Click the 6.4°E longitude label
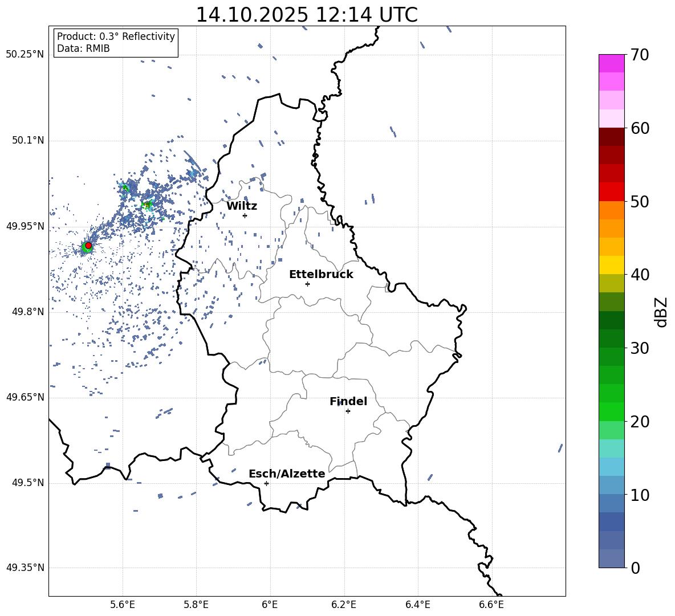Screen dimensions: 675x616 tap(417, 605)
